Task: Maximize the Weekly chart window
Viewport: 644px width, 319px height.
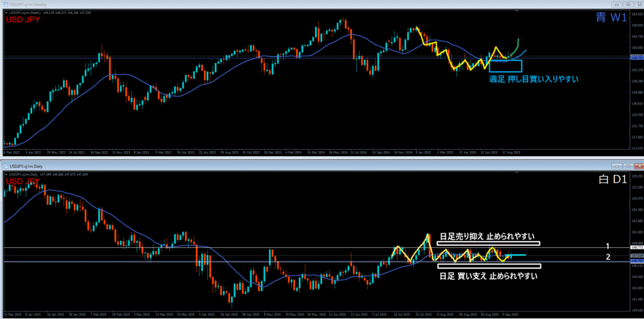Action: [628, 4]
